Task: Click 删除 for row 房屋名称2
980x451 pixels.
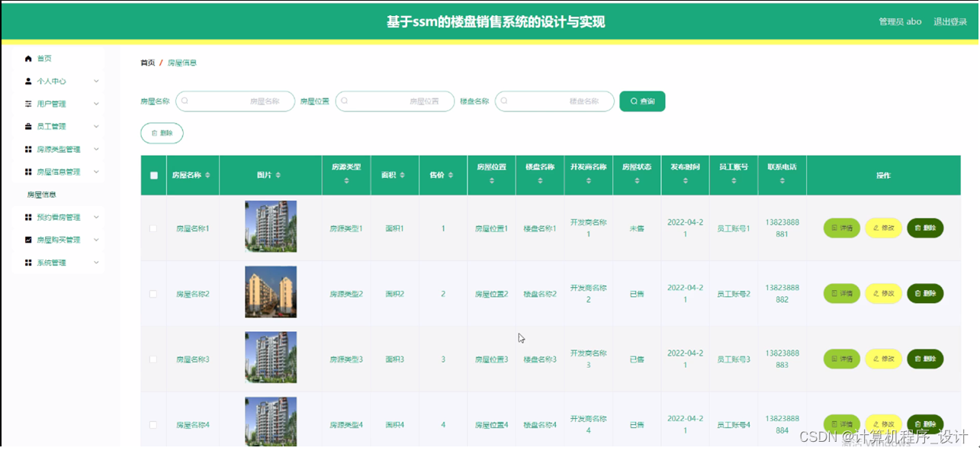Action: [x=925, y=294]
